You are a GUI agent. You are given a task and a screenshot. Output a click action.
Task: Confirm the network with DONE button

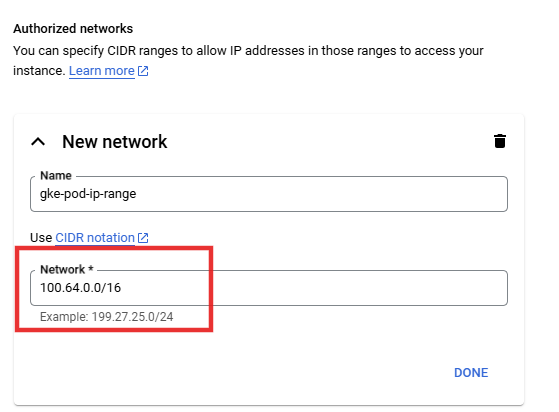[x=471, y=373]
